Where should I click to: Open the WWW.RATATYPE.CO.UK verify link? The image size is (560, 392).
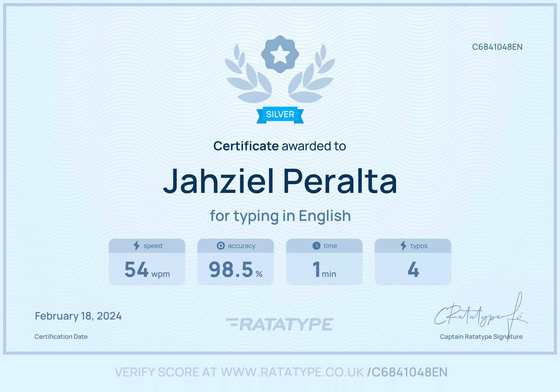click(292, 372)
